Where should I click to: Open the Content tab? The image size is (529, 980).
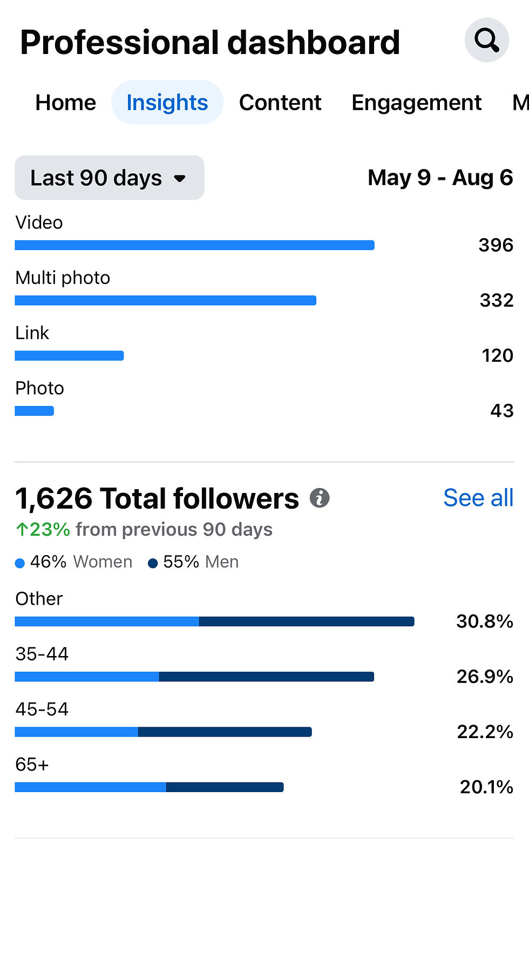280,102
